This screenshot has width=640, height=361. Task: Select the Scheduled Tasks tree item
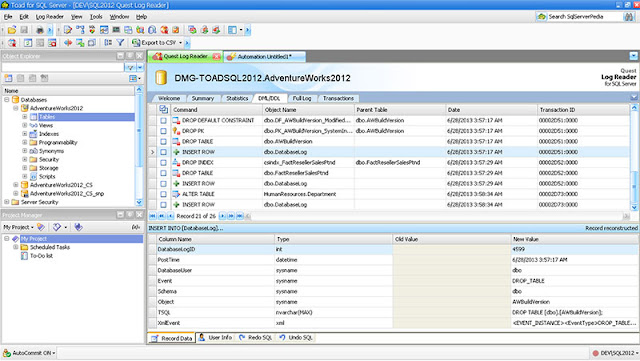point(50,247)
